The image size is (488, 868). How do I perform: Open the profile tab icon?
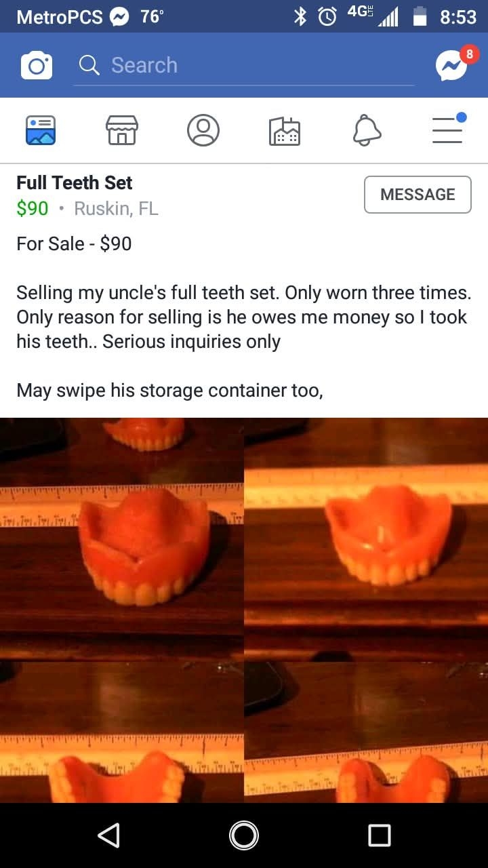[x=203, y=130]
